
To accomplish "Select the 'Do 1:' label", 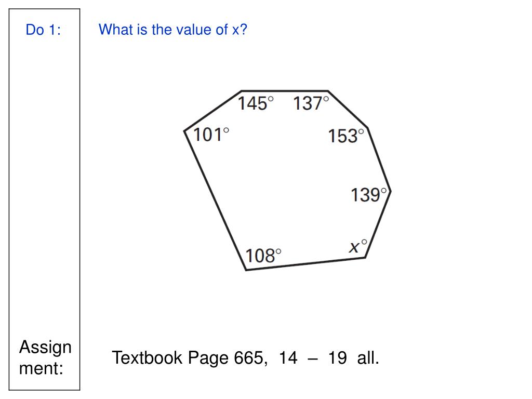I will [44, 30].
